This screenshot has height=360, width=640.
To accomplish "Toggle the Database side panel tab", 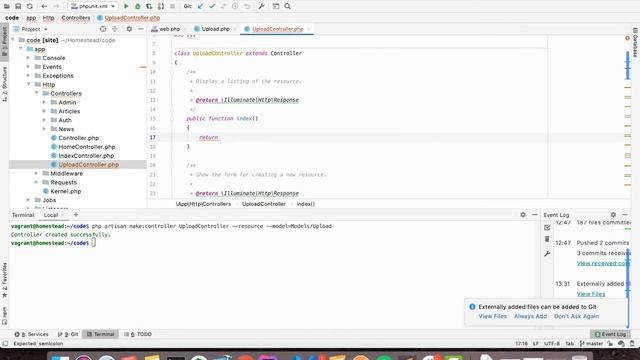I will pos(635,42).
